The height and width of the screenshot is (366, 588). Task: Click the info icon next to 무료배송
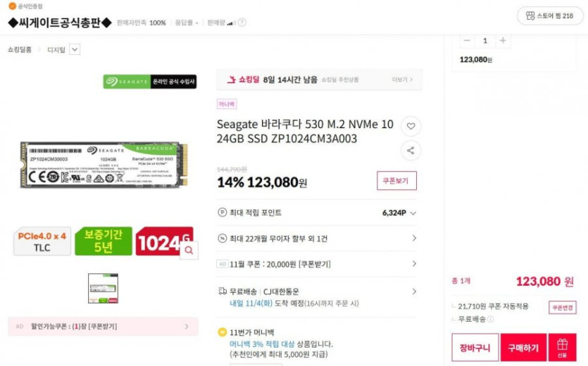tap(491, 320)
